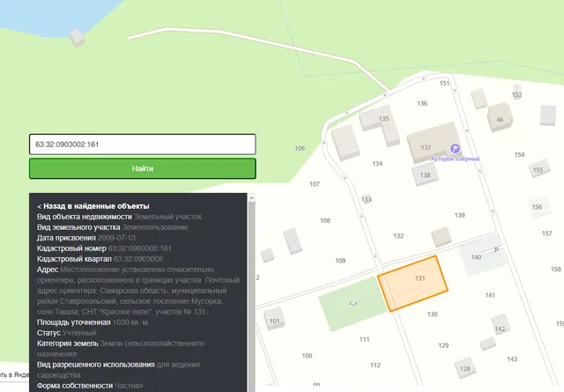Viewport: 564px width, 392px height.
Task: Click building labeled 155
Action: tap(539, 169)
